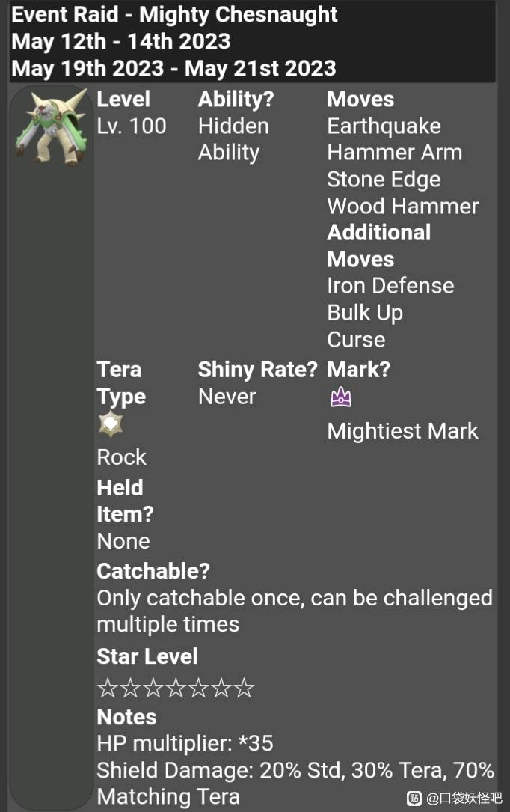The width and height of the screenshot is (510, 812).
Task: Click the Chesnaught sprite image
Action: click(52, 127)
